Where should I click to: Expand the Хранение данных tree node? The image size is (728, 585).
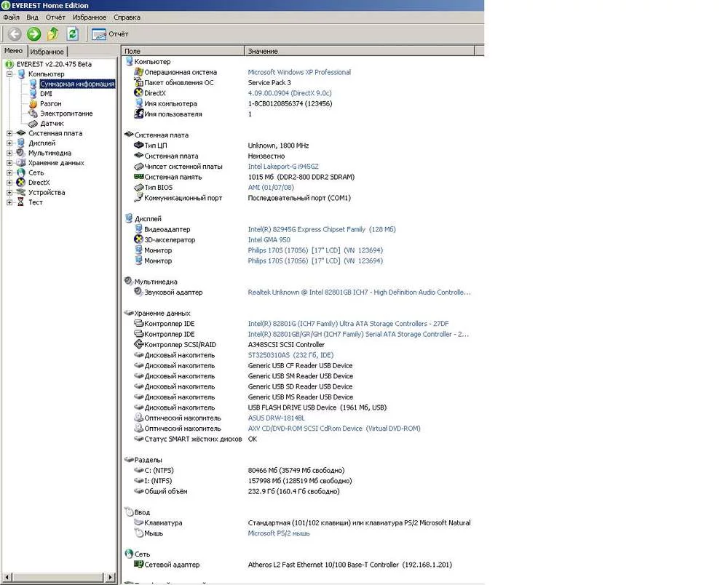(9, 163)
